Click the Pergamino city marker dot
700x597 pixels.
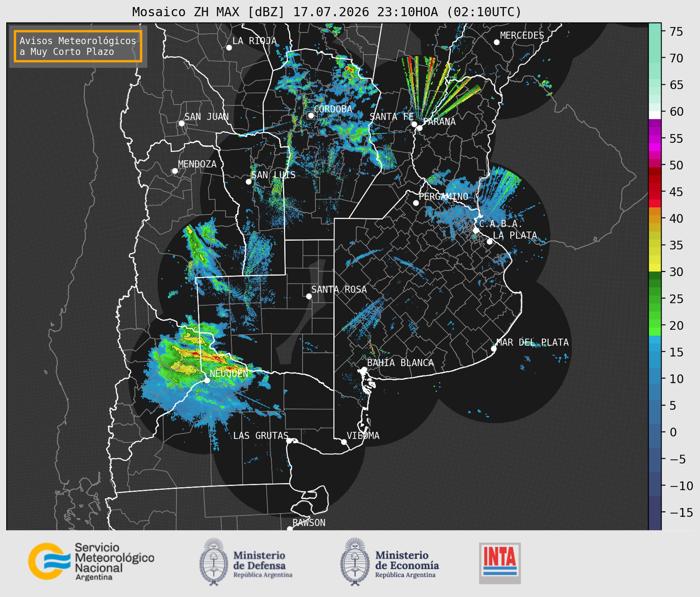[x=416, y=203]
